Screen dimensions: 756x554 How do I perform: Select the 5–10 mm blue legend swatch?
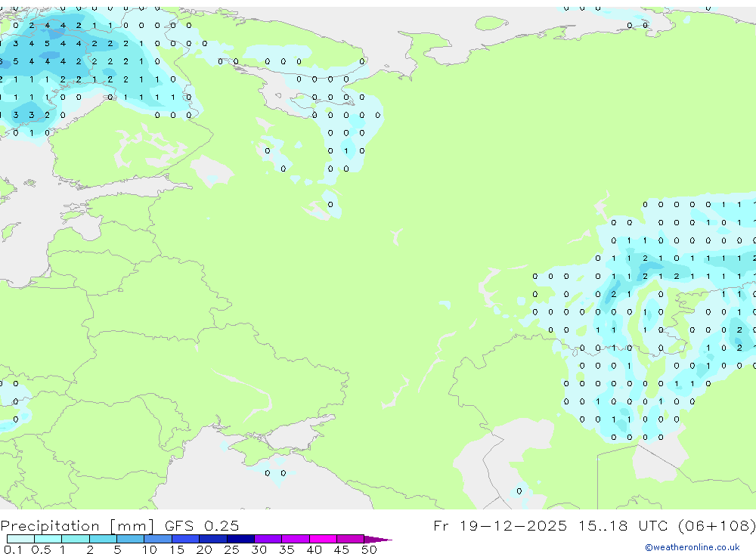(x=131, y=539)
